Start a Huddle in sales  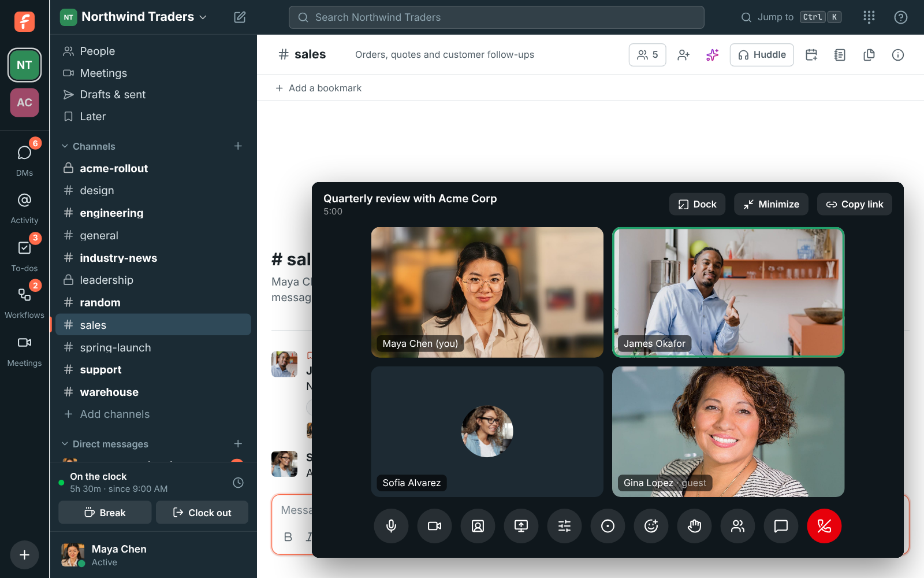click(762, 55)
